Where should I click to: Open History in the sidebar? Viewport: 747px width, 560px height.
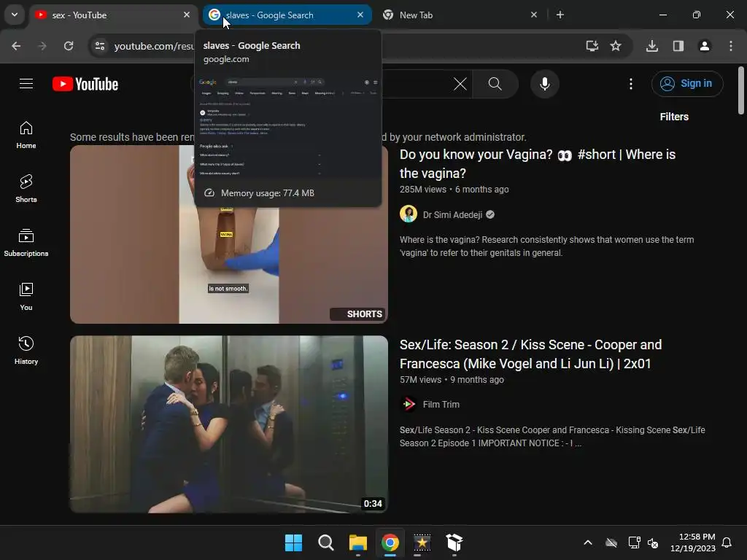[x=26, y=351]
